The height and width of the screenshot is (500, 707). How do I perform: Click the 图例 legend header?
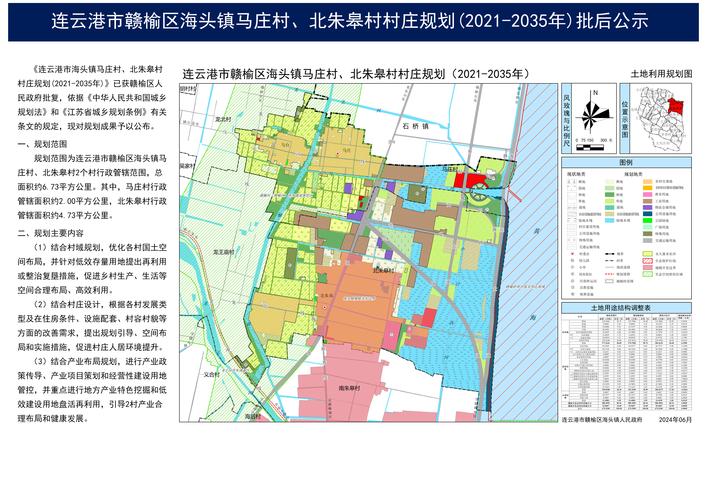click(628, 162)
